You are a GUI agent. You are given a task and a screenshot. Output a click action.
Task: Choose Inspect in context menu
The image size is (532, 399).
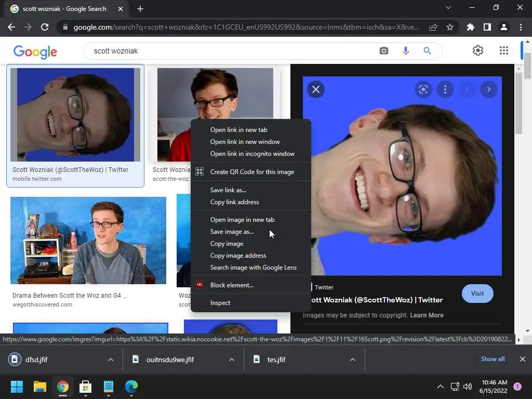[251, 303]
